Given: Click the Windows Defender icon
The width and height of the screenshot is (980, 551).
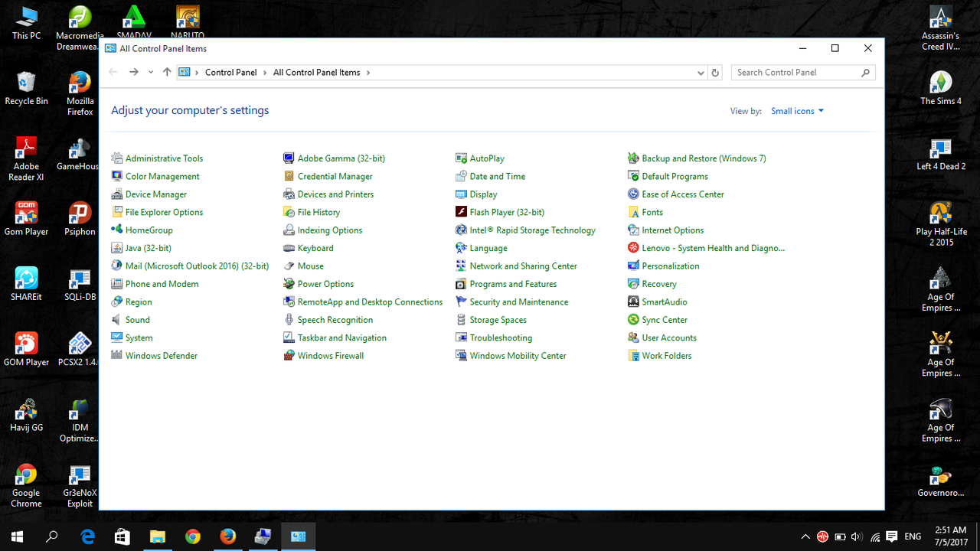Looking at the screenshot, I should [116, 356].
